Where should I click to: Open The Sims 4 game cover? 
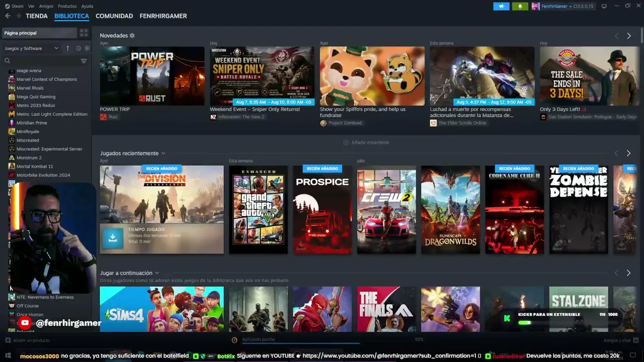(x=162, y=309)
